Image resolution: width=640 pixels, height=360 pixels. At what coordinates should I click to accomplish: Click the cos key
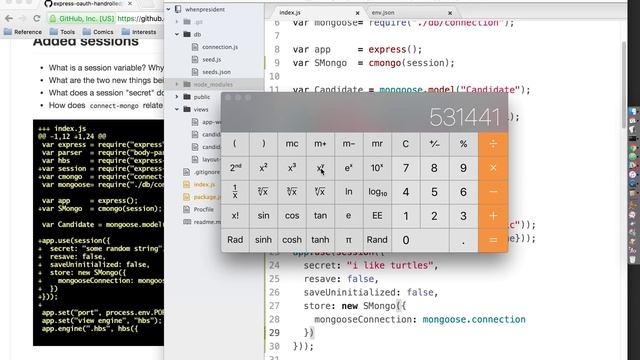pos(292,216)
